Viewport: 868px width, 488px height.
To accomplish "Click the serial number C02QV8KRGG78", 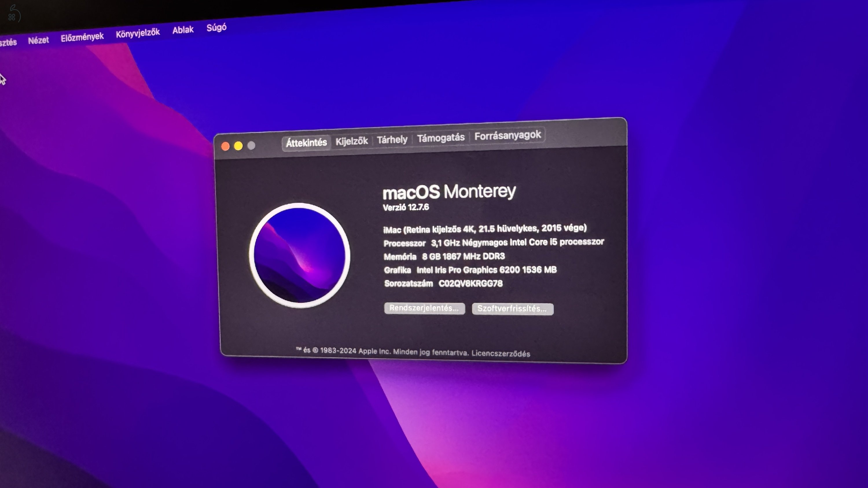I will click(470, 283).
